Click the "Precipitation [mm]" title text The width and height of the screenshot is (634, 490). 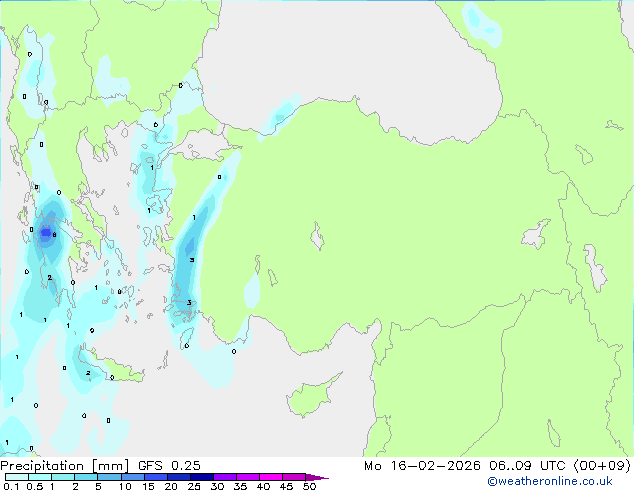64,466
